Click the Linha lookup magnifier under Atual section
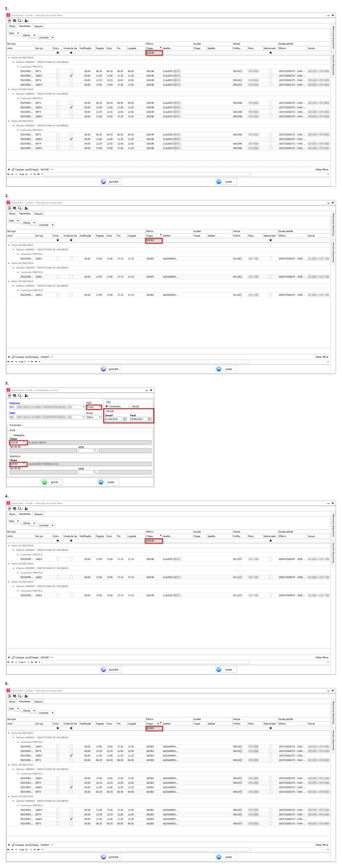 (x=95, y=450)
